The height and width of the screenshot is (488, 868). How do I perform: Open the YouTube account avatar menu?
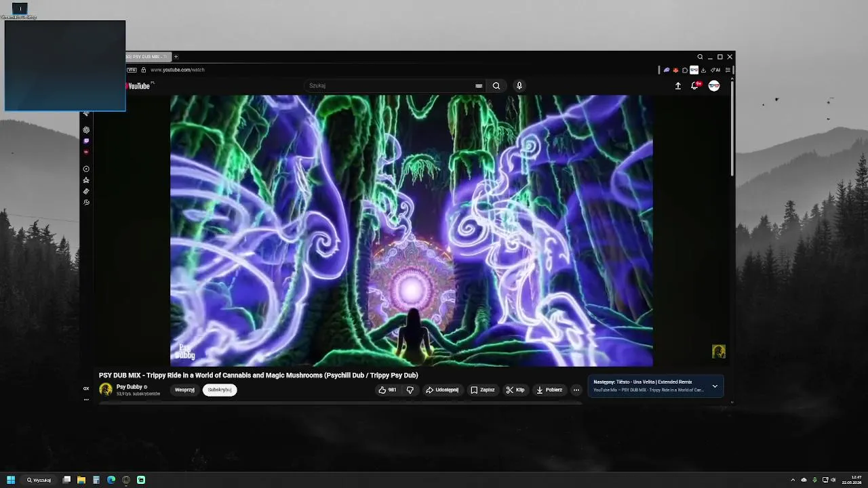(x=714, y=85)
